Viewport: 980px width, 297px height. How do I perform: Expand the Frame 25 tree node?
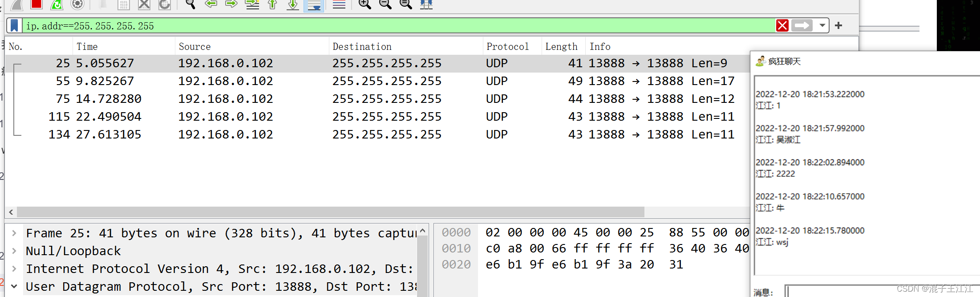pyautogui.click(x=14, y=233)
